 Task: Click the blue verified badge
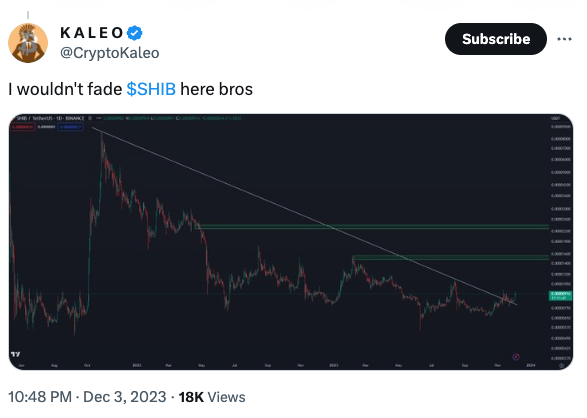point(135,33)
